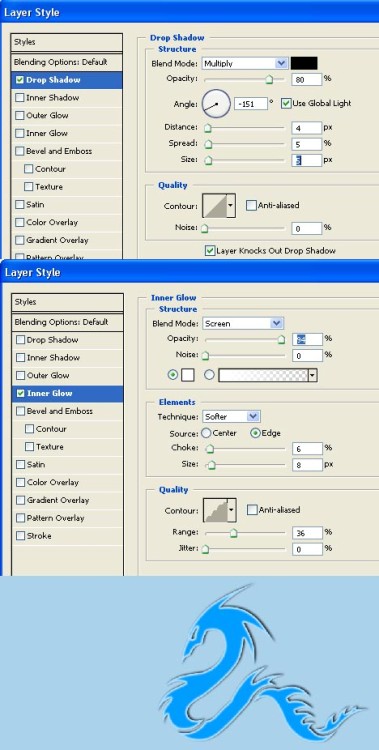379x750 pixels.
Task: Open Inner Glow Blend Mode Screen dropdown
Action: (243, 323)
